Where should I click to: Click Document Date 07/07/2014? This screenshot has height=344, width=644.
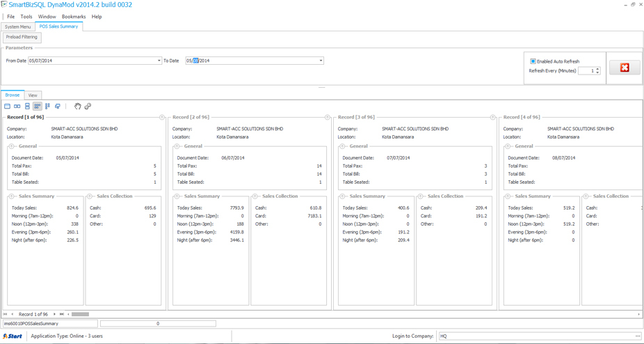point(399,158)
